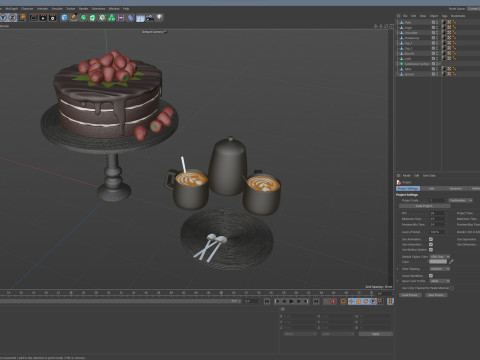Click the green Subdivision Surface generator icon
This screenshot has height=360, width=480.
[x=83, y=17]
